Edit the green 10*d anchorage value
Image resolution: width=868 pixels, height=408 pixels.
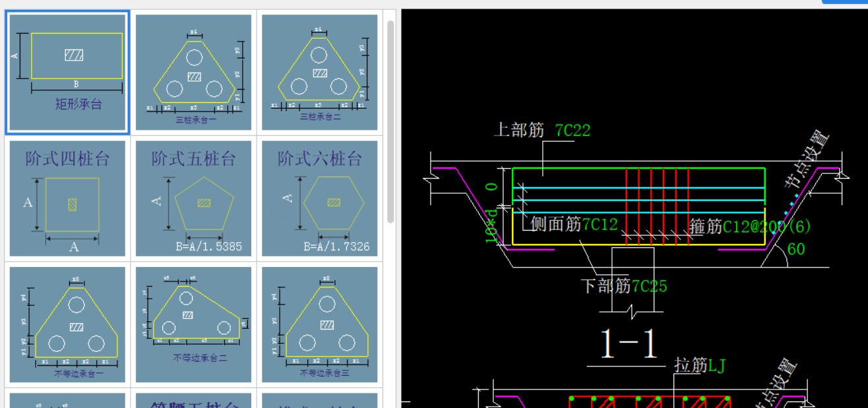click(491, 227)
